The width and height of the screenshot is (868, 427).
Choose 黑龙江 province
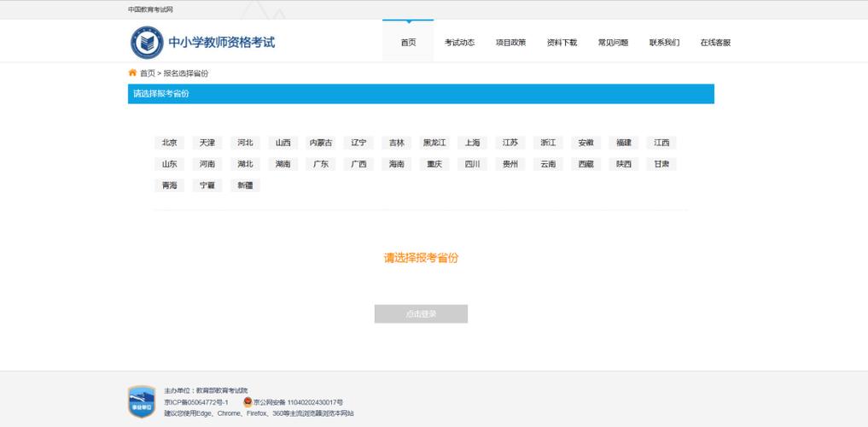click(x=434, y=143)
